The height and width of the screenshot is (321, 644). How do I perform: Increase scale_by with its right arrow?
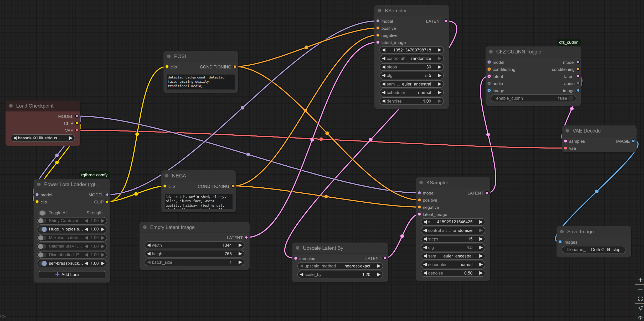coord(379,275)
